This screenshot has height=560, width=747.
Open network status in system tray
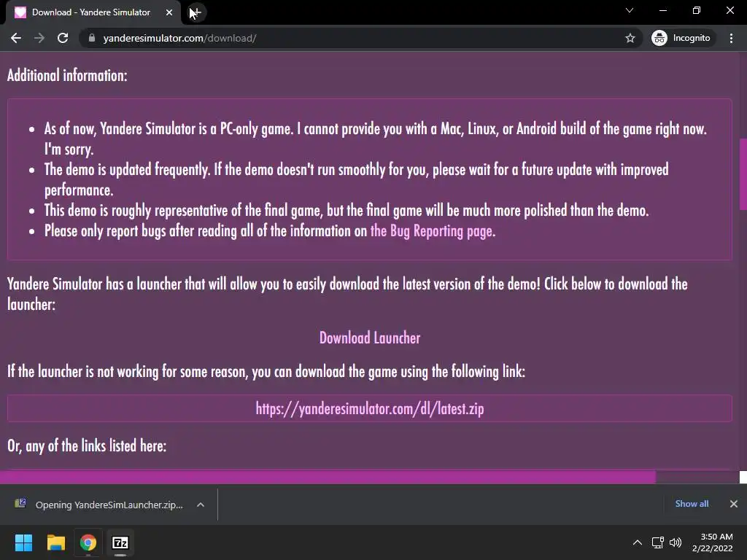click(x=658, y=542)
